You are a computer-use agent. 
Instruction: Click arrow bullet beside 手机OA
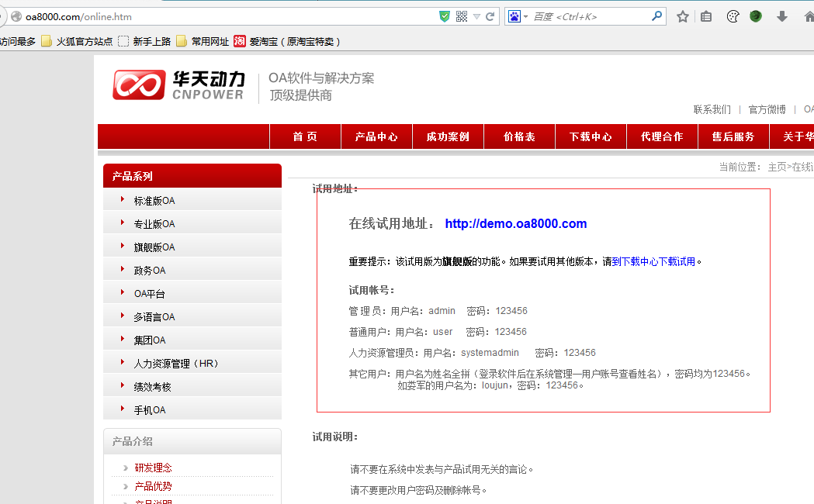coord(123,409)
